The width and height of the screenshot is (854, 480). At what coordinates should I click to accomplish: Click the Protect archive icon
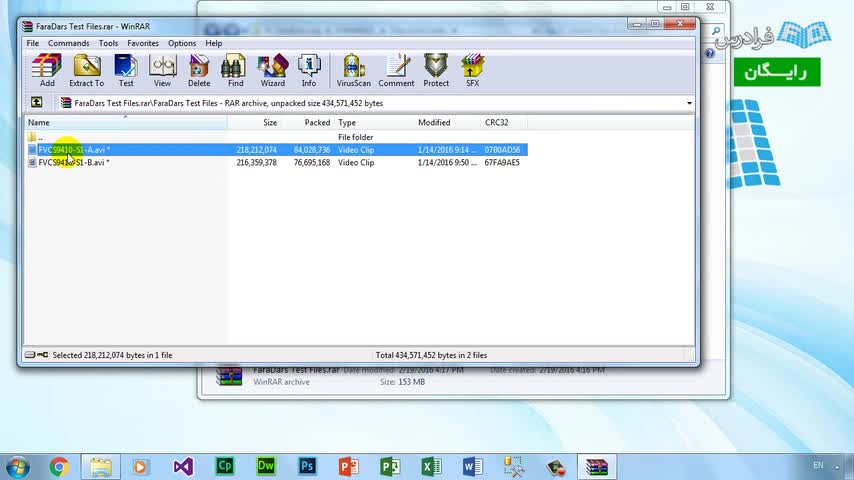tap(436, 70)
